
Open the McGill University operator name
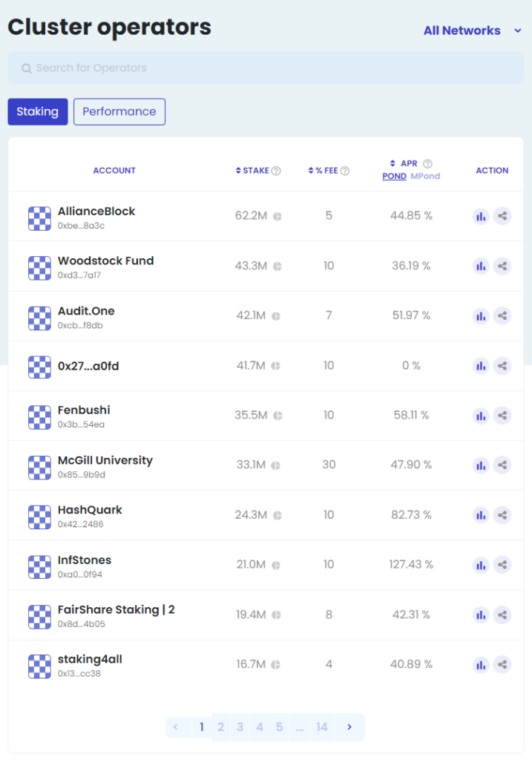(105, 460)
